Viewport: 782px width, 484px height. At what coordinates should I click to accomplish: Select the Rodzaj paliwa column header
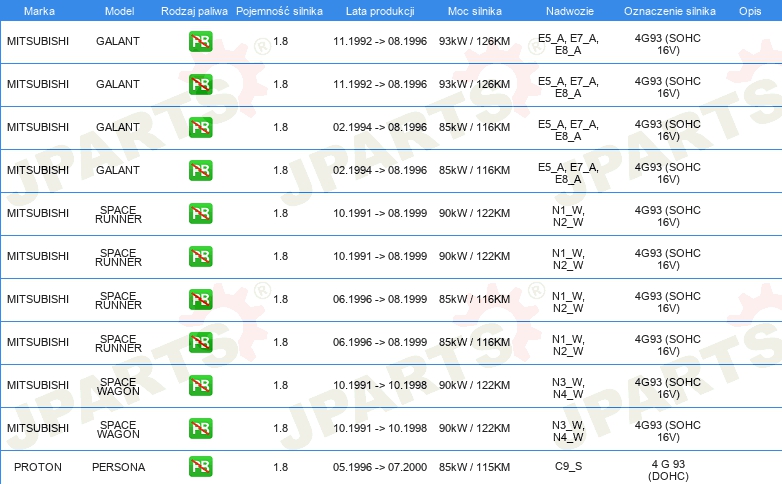coord(194,11)
